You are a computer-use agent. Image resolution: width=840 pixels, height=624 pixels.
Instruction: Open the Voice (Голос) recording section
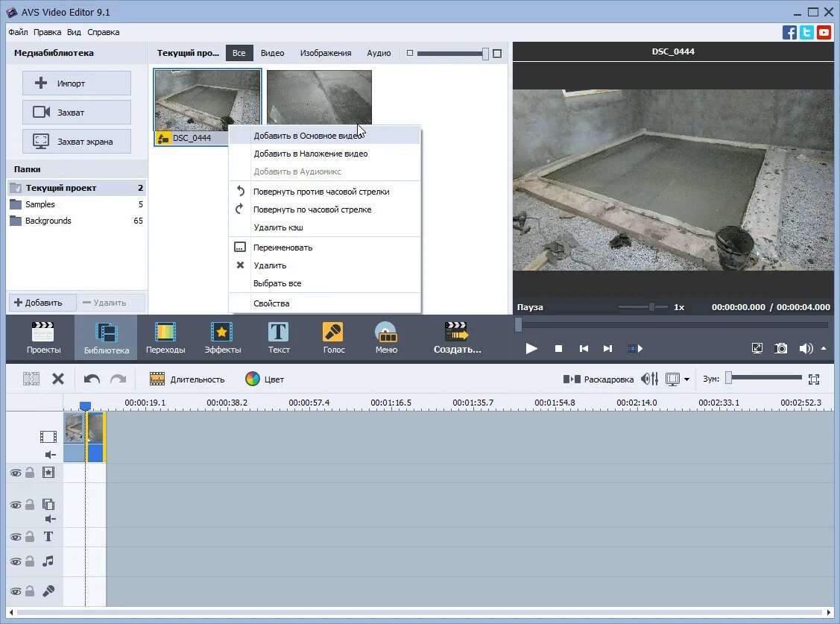[333, 338]
